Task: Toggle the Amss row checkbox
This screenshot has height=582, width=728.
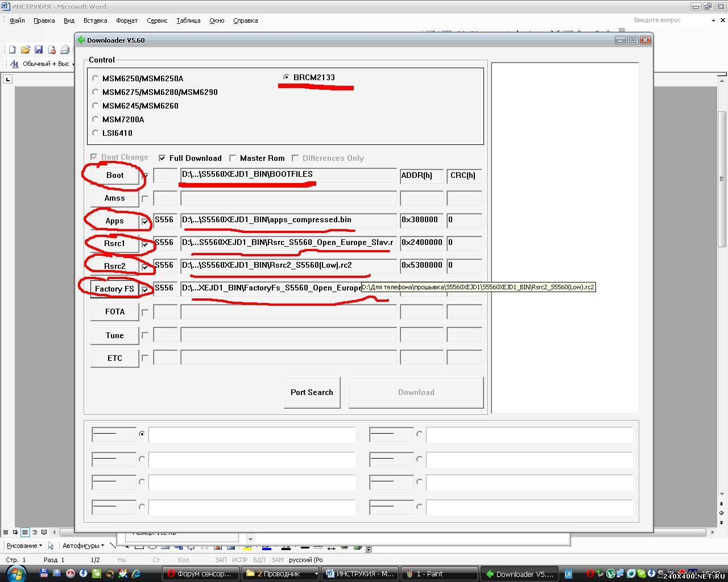Action: pyautogui.click(x=145, y=198)
